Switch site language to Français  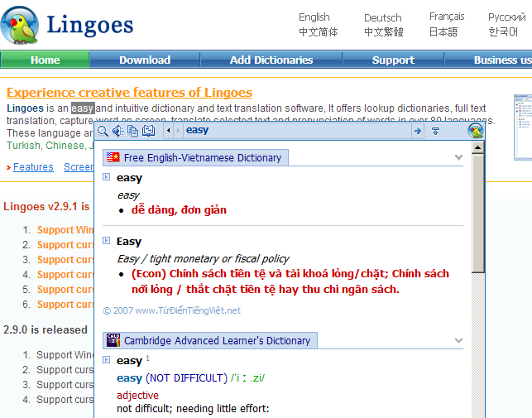(447, 17)
